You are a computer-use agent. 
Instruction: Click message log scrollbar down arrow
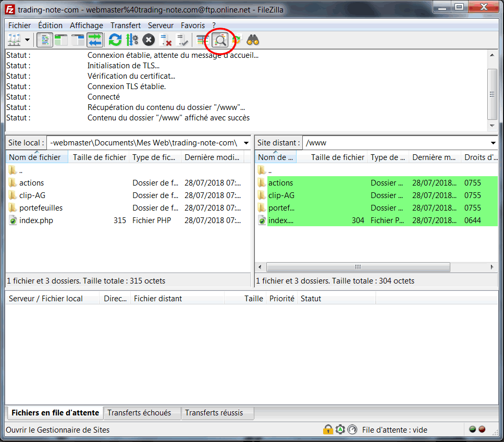tap(492, 126)
